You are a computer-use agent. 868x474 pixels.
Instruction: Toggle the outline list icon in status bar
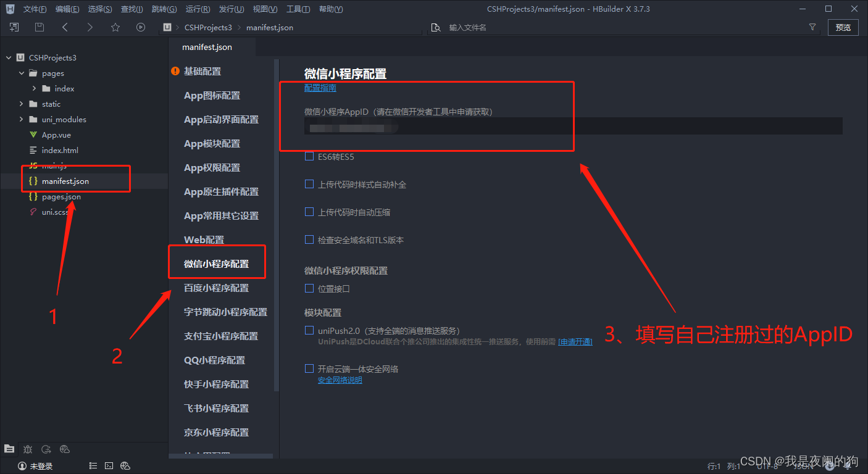pos(93,466)
